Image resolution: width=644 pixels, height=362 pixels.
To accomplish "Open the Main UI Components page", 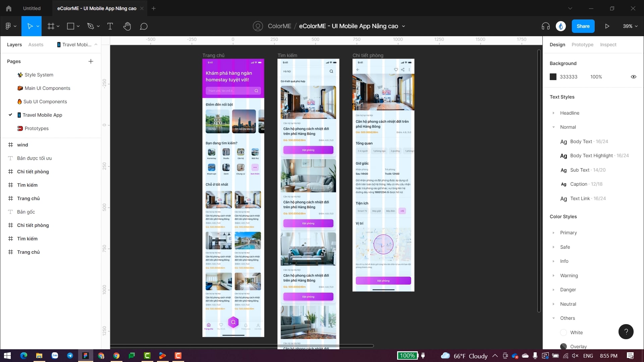I will pyautogui.click(x=47, y=88).
